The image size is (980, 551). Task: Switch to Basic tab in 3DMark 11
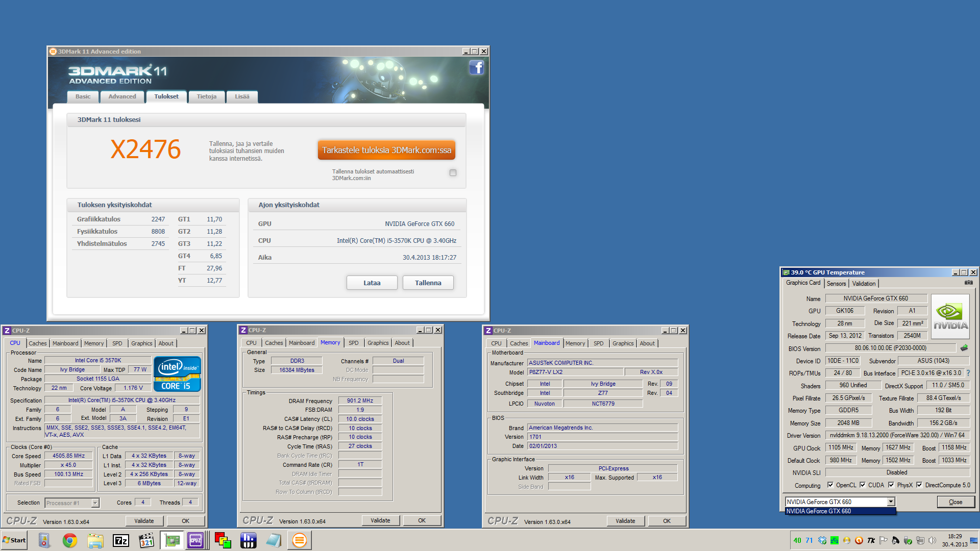click(83, 96)
